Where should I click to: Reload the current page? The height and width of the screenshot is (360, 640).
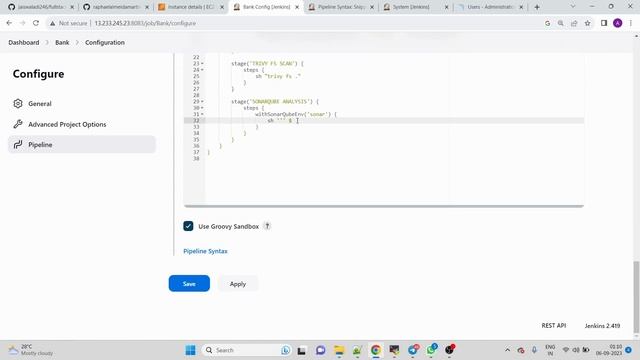(x=36, y=23)
